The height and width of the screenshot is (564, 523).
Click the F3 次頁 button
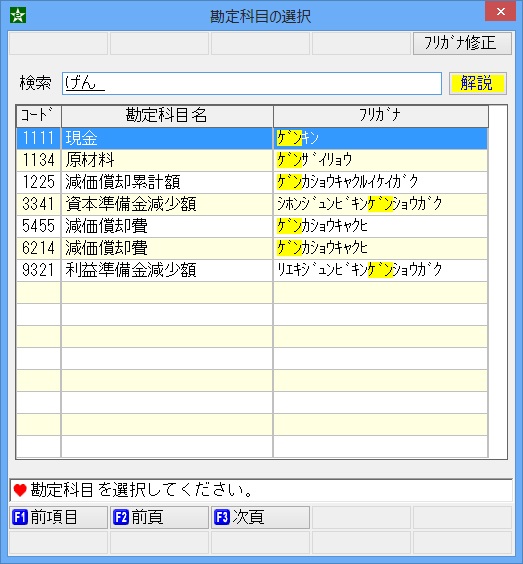[x=260, y=517]
